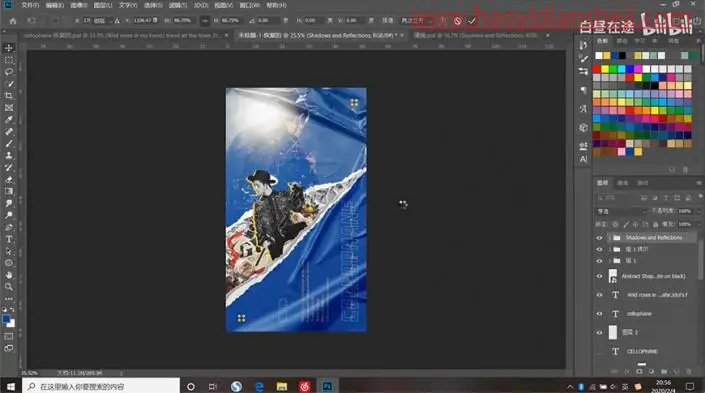Click the Windows search box

point(101,386)
